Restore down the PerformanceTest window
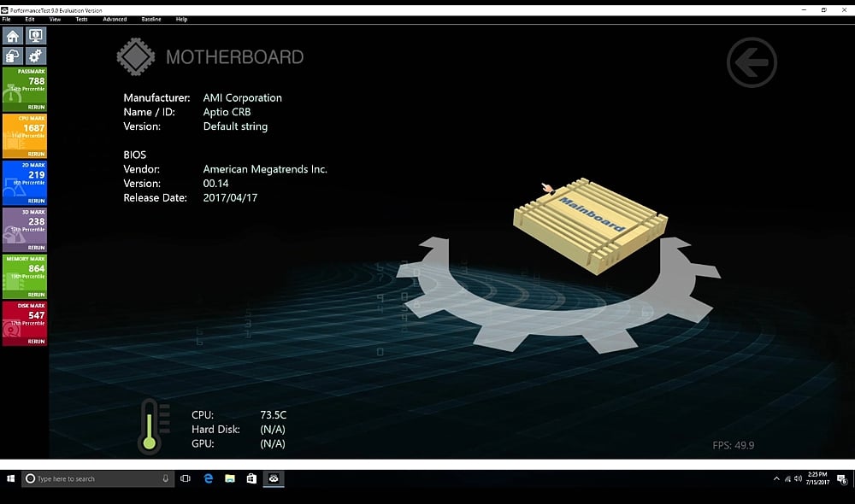855x504 pixels. click(824, 9)
